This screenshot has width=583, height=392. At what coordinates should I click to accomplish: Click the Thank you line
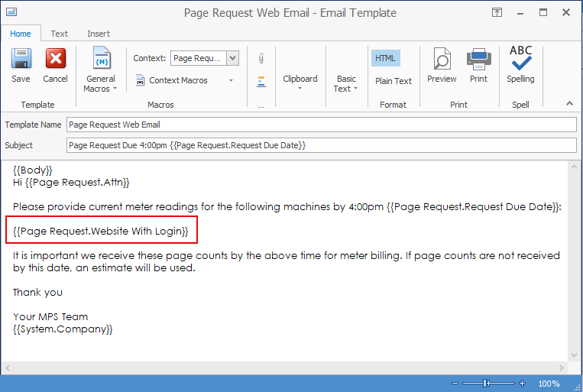pyautogui.click(x=37, y=293)
